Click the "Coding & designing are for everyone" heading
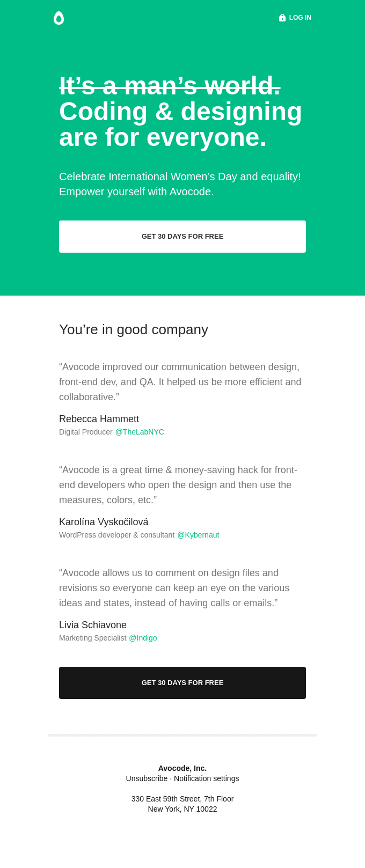The width and height of the screenshot is (365, 868). pyautogui.click(x=180, y=124)
